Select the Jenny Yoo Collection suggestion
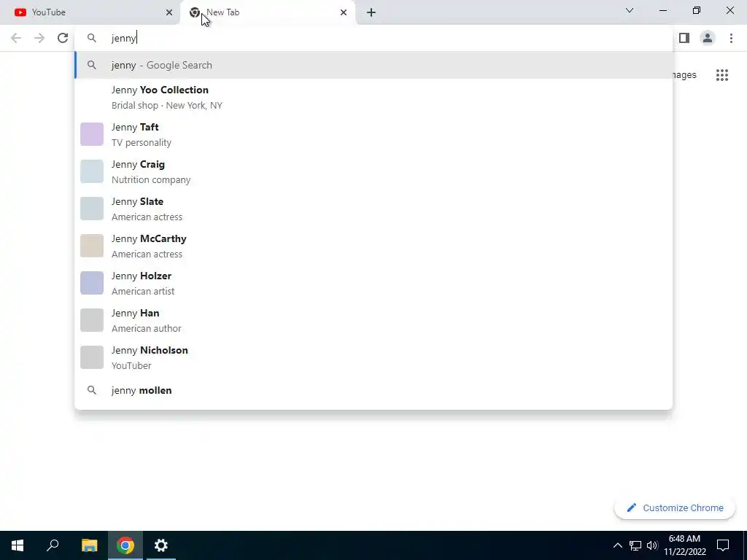 [x=373, y=97]
